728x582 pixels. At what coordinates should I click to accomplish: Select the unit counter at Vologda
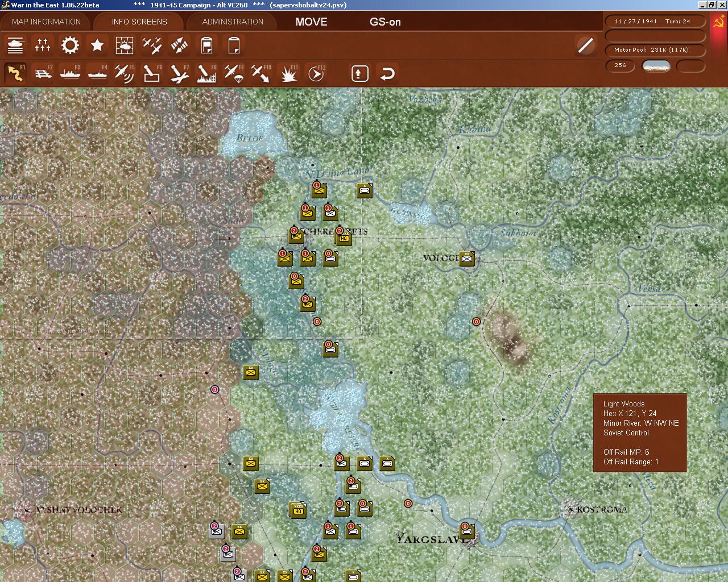pos(467,259)
